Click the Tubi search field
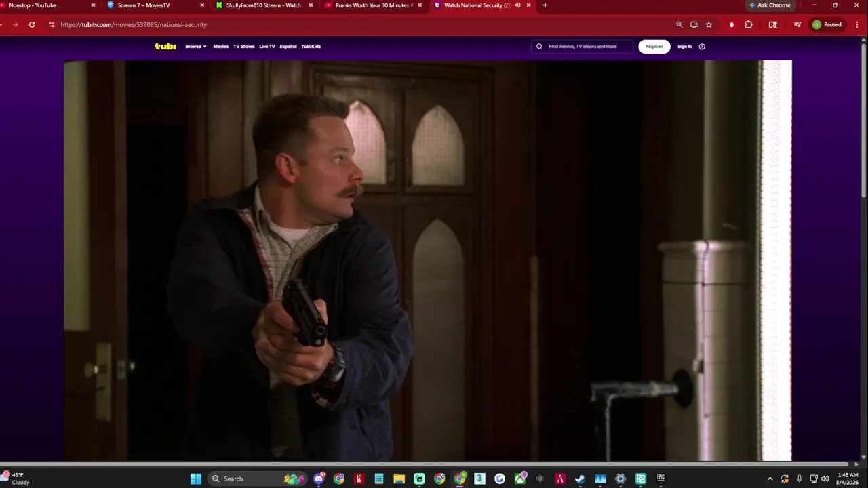The width and height of the screenshot is (868, 488). click(x=583, y=47)
